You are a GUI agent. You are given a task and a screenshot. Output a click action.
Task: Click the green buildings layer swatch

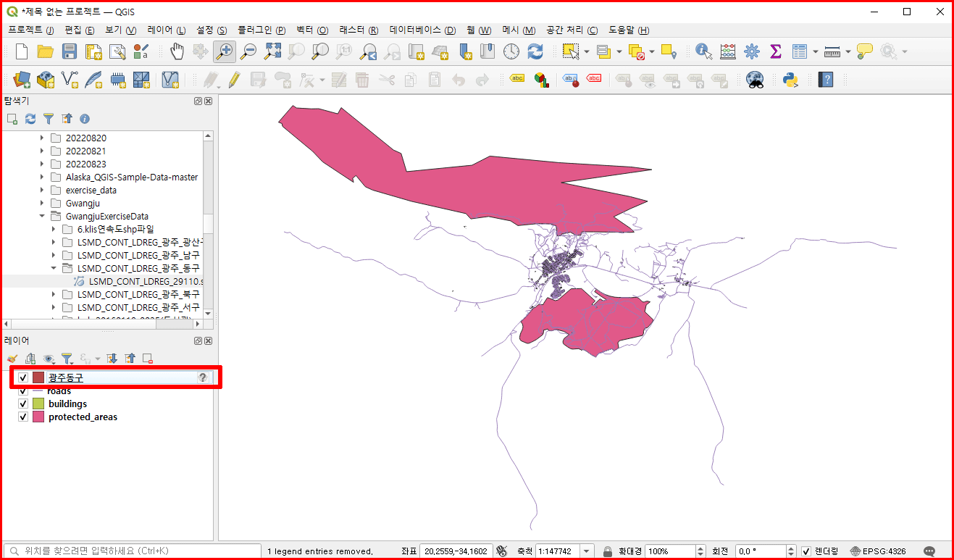(x=38, y=404)
